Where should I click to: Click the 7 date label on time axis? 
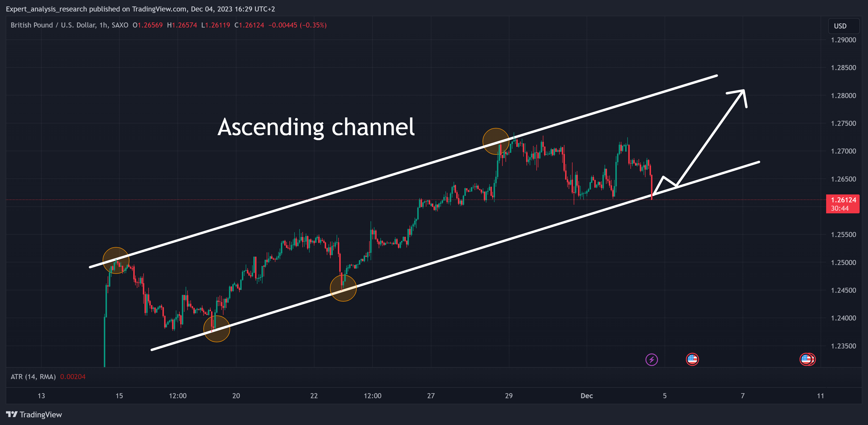point(742,396)
